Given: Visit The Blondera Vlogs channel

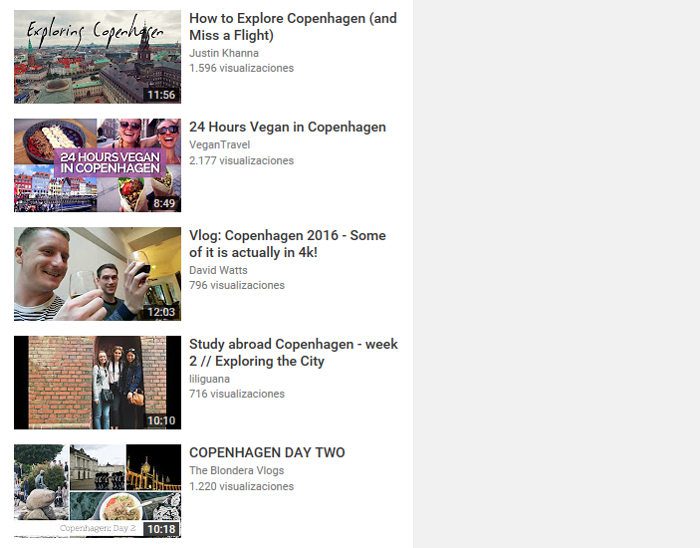Looking at the screenshot, I should [x=237, y=470].
